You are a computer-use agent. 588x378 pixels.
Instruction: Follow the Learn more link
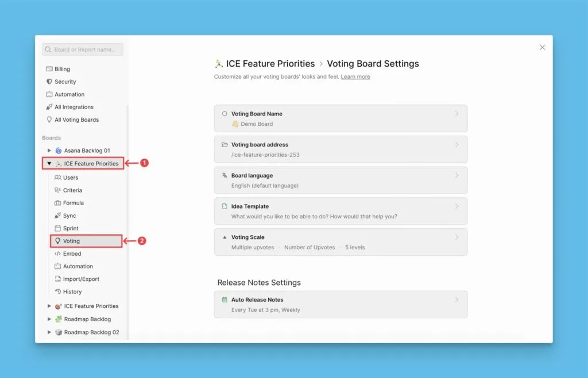355,77
